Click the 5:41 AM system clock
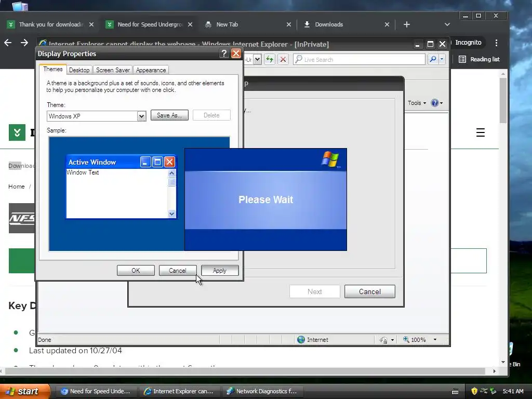 513,391
